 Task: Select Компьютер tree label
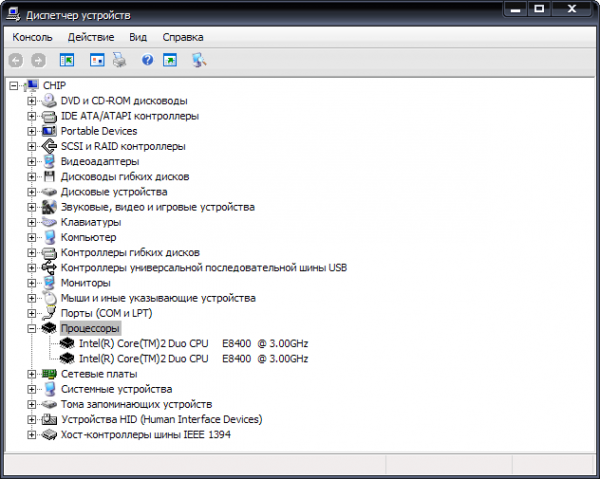[x=88, y=237]
